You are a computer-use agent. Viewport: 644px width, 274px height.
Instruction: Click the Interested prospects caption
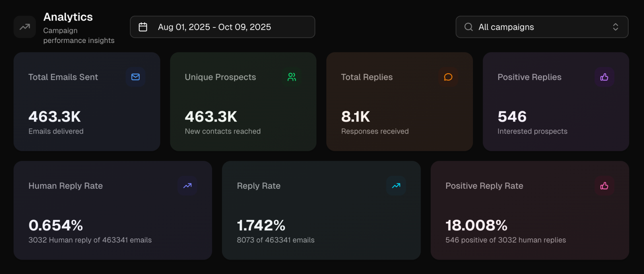click(533, 131)
